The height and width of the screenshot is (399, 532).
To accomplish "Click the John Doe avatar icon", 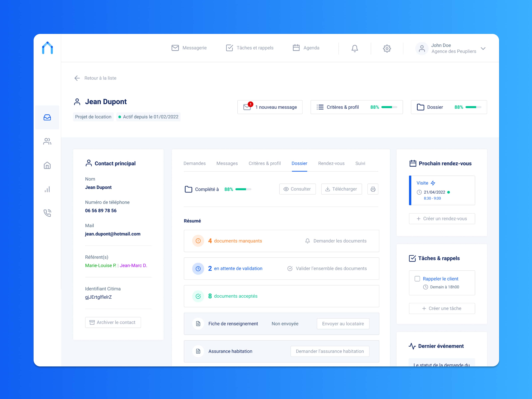I will 422,49.
